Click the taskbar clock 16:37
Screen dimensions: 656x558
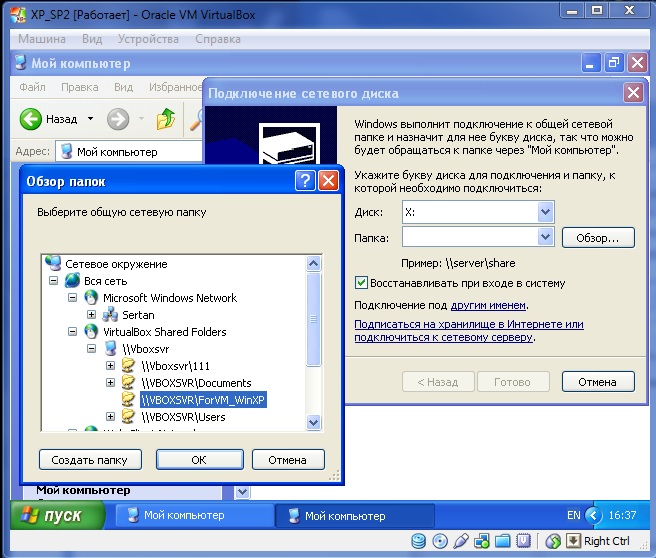click(622, 515)
